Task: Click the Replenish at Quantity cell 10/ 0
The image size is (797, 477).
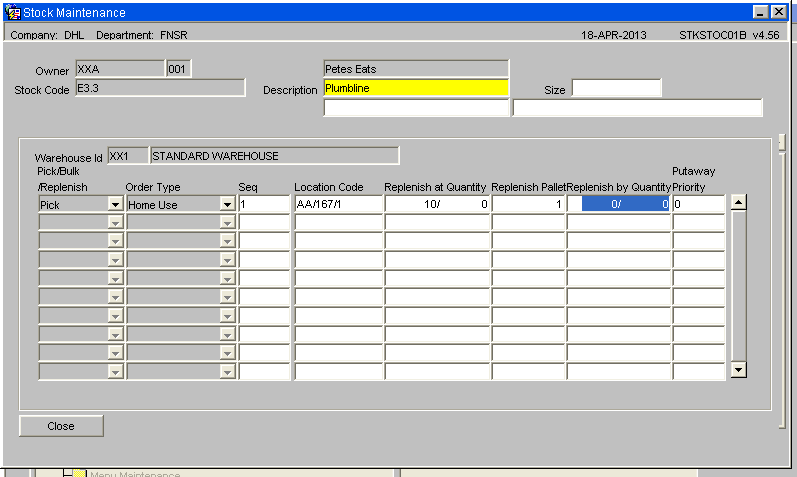Action: (x=437, y=204)
